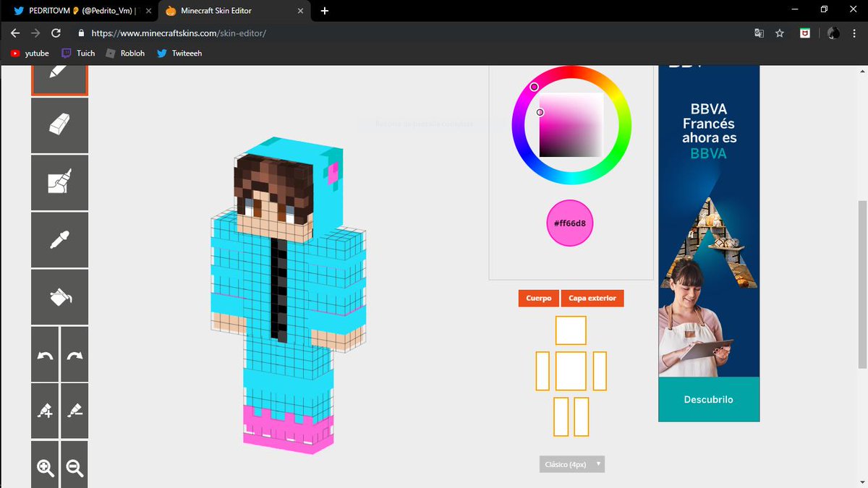
Task: Select the Capa exterior layer button
Action: coord(592,298)
